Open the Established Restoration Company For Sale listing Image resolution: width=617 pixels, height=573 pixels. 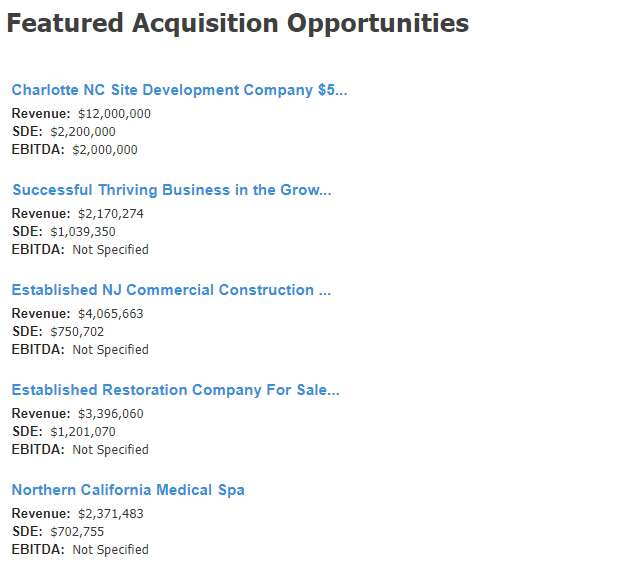[x=175, y=390]
